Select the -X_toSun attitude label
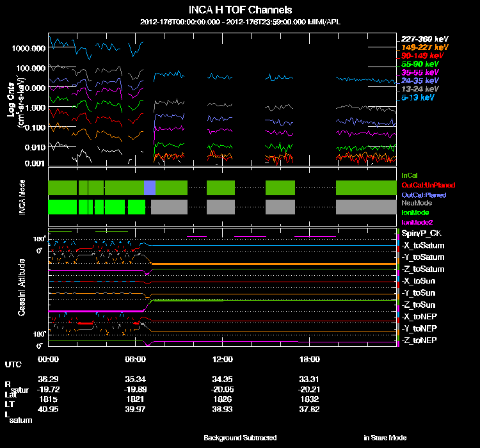This screenshot has width=480, height=448. click(418, 281)
